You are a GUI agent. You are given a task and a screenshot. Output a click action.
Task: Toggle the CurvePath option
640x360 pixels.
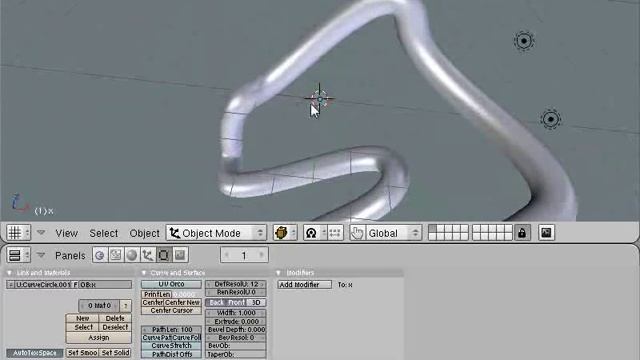157,338
